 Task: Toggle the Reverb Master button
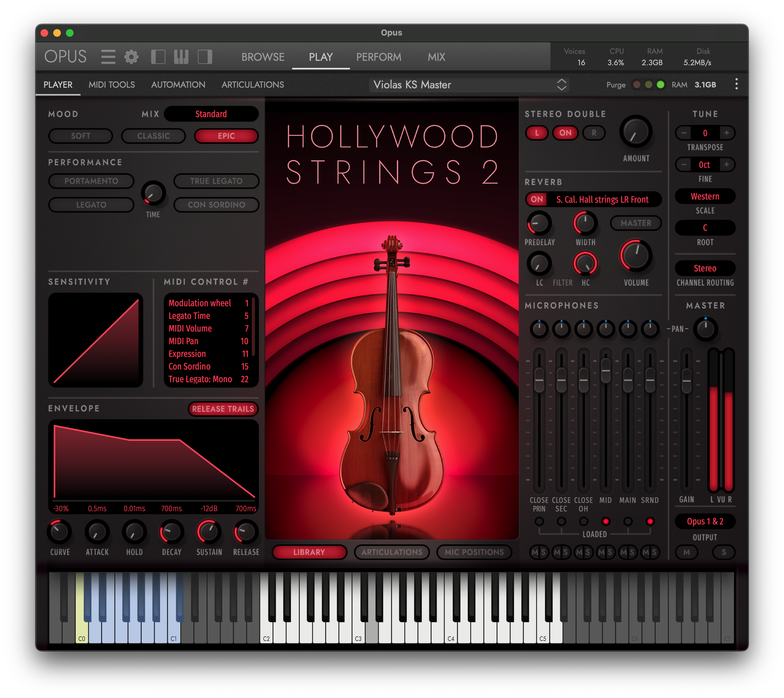tap(635, 223)
